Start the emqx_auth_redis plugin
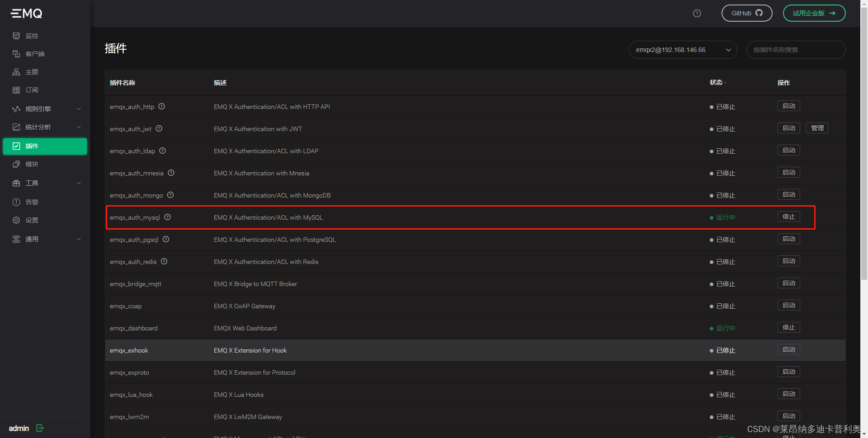This screenshot has height=438, width=868. [x=788, y=261]
